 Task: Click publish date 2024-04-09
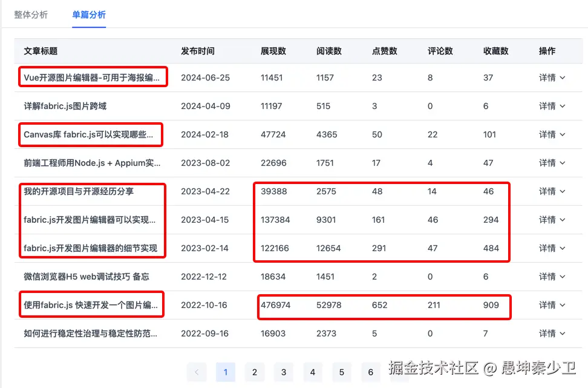click(x=206, y=106)
